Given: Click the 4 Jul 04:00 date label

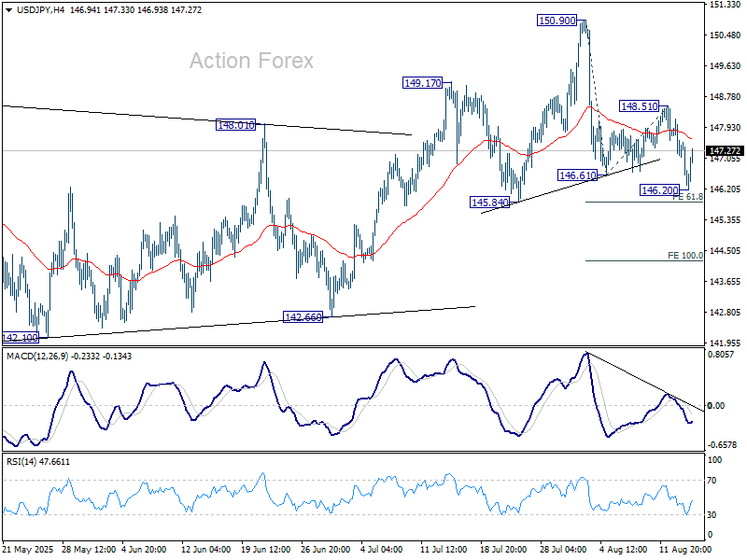Looking at the screenshot, I should coord(381,550).
